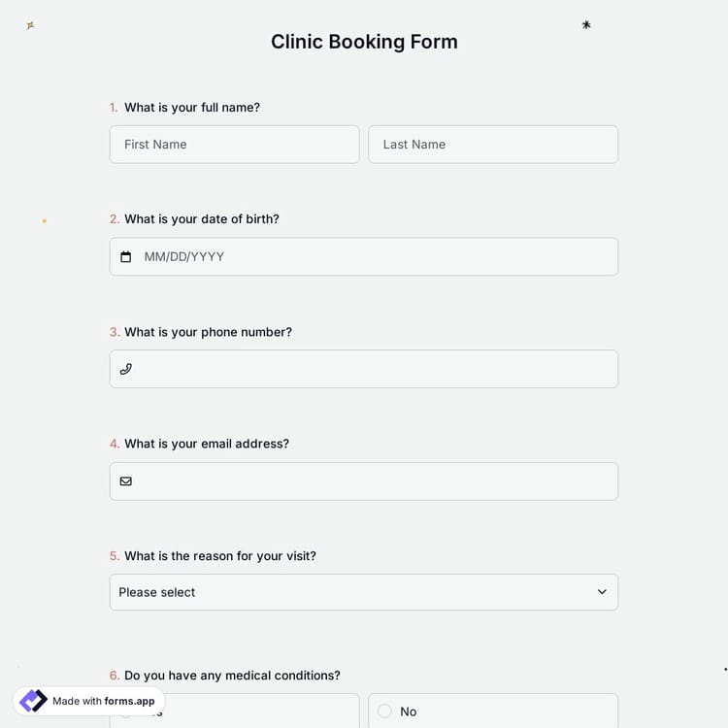This screenshot has width=728, height=728.
Task: Open the "Made with forms.app" link
Action: pyautogui.click(x=103, y=701)
